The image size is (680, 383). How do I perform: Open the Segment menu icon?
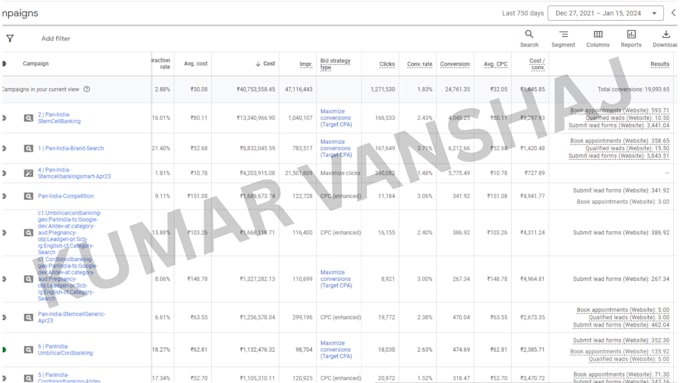point(563,34)
